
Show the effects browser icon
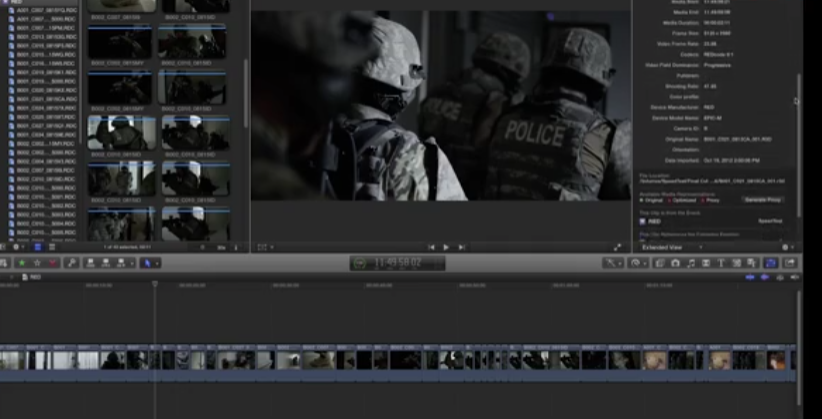659,263
